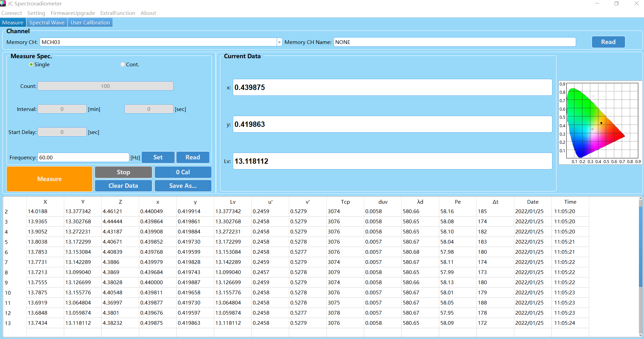Click Set button beside Frequency field
Screen dimensions: 644x339
coord(158,157)
